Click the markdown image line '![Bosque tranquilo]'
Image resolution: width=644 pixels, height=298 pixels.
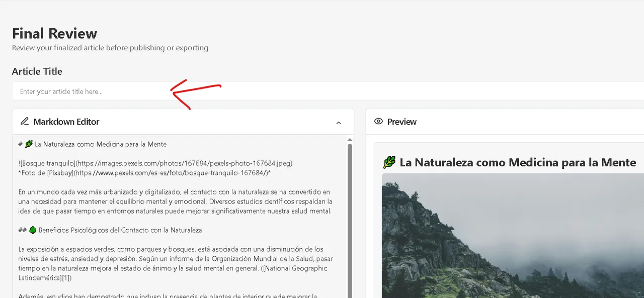coord(155,163)
